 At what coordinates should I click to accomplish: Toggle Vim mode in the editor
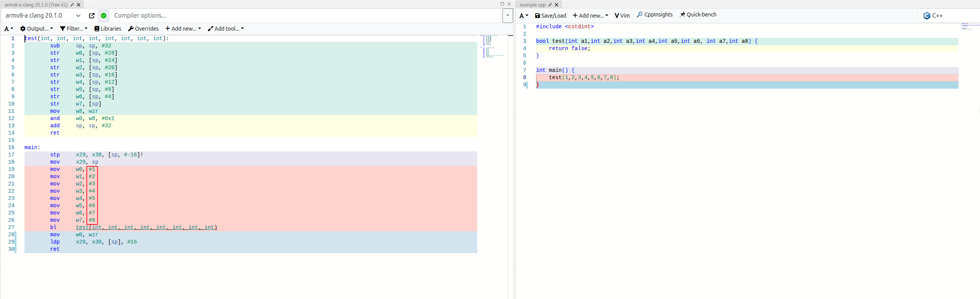click(x=622, y=16)
